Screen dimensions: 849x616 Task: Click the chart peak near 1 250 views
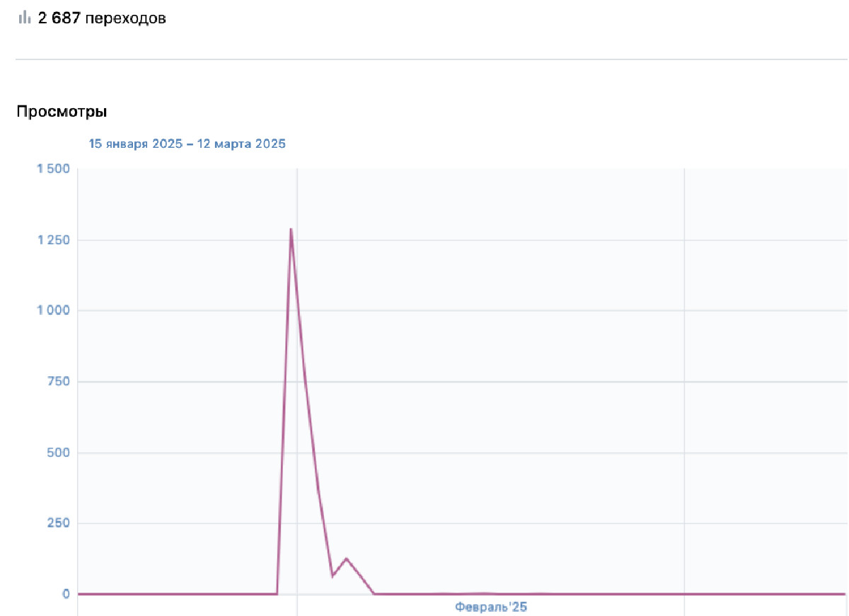(x=291, y=229)
